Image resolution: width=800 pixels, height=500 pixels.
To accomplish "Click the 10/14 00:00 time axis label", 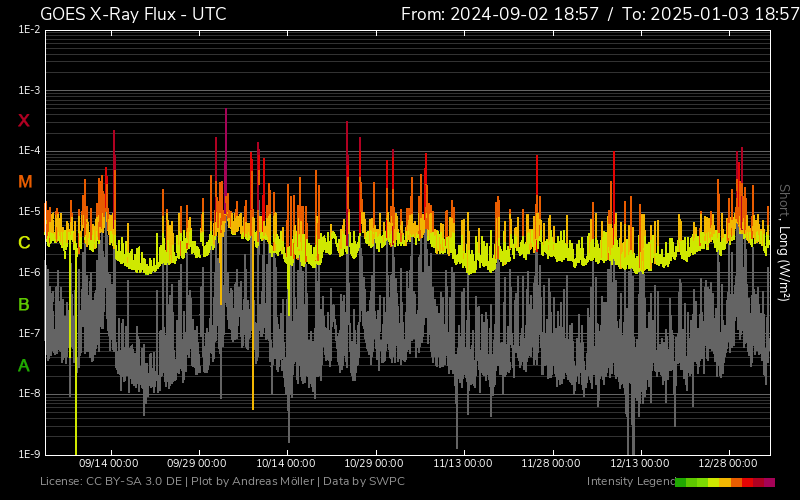I will pyautogui.click(x=285, y=463).
